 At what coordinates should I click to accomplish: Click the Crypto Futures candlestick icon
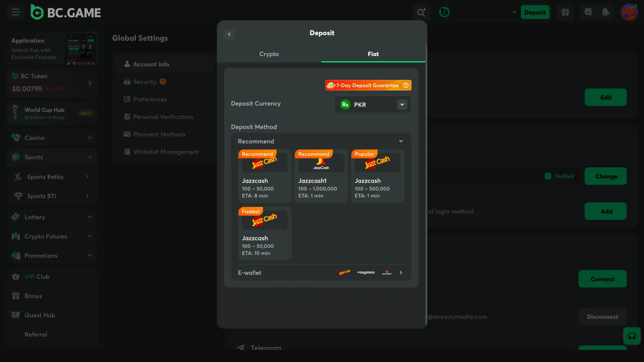pyautogui.click(x=16, y=236)
